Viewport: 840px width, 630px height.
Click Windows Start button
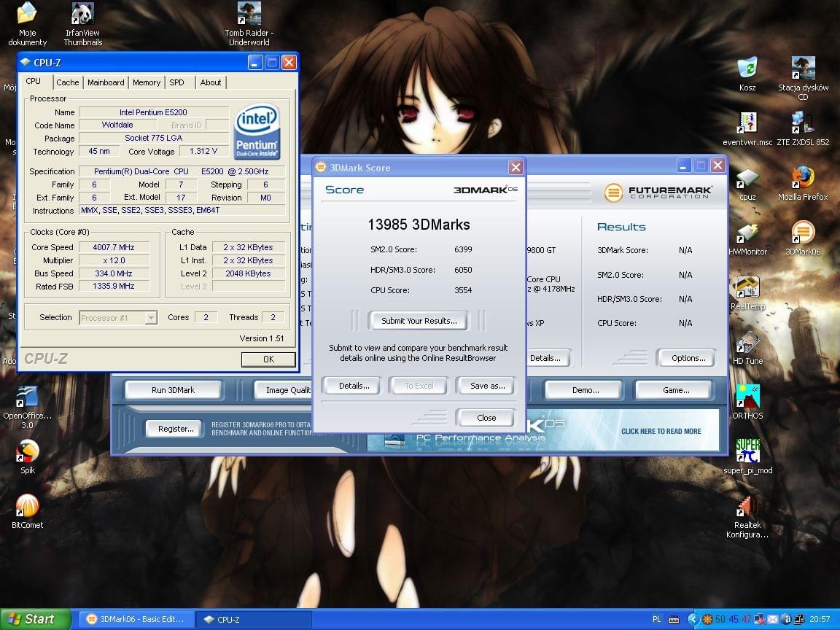pyautogui.click(x=35, y=619)
